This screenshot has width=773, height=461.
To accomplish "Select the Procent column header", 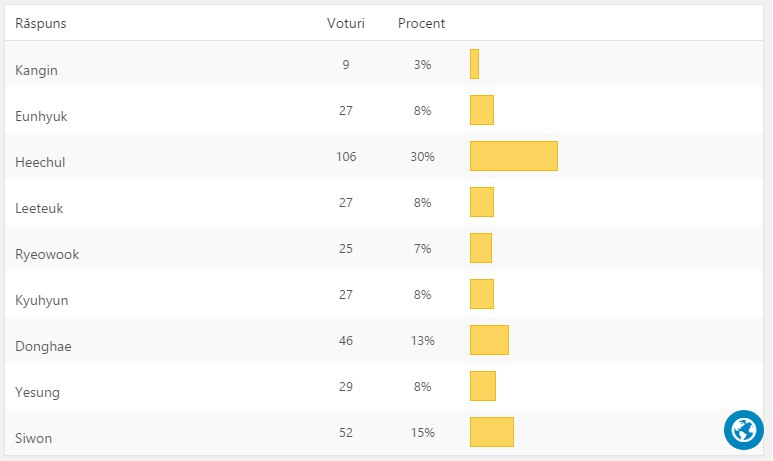I will point(421,23).
